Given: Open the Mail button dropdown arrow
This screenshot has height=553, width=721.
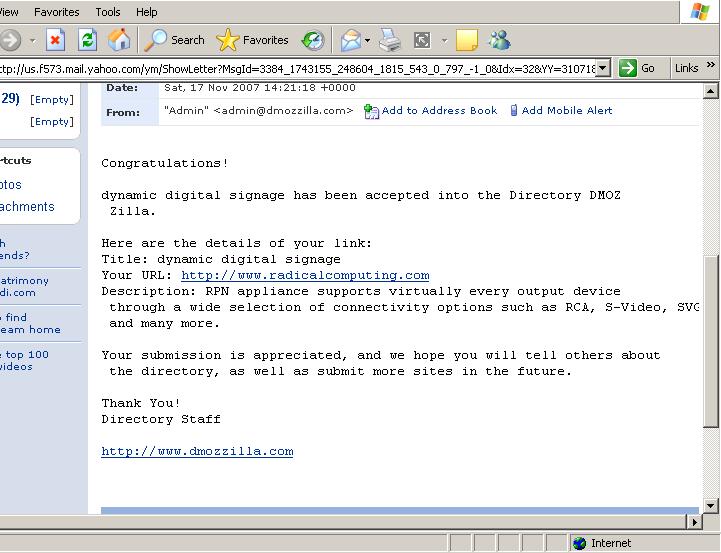Looking at the screenshot, I should 367,40.
